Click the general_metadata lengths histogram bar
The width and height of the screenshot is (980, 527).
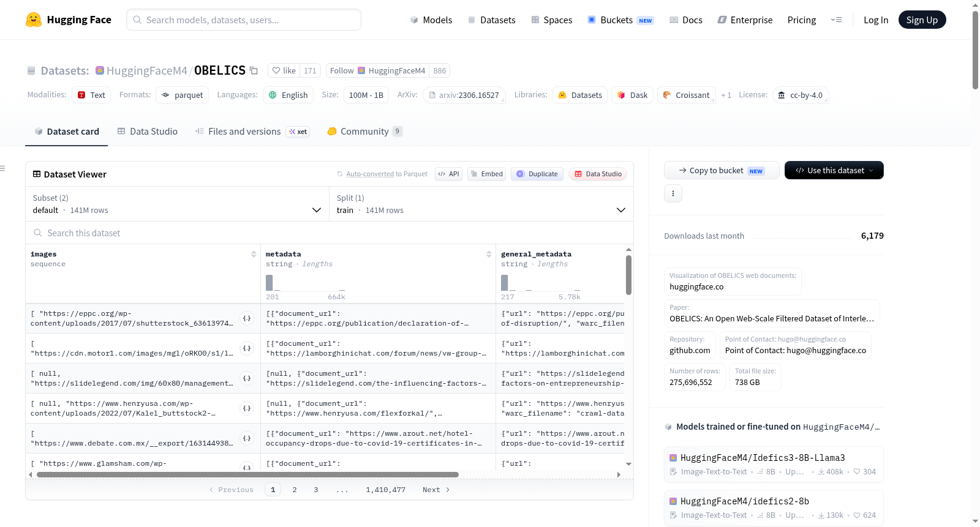[504, 282]
